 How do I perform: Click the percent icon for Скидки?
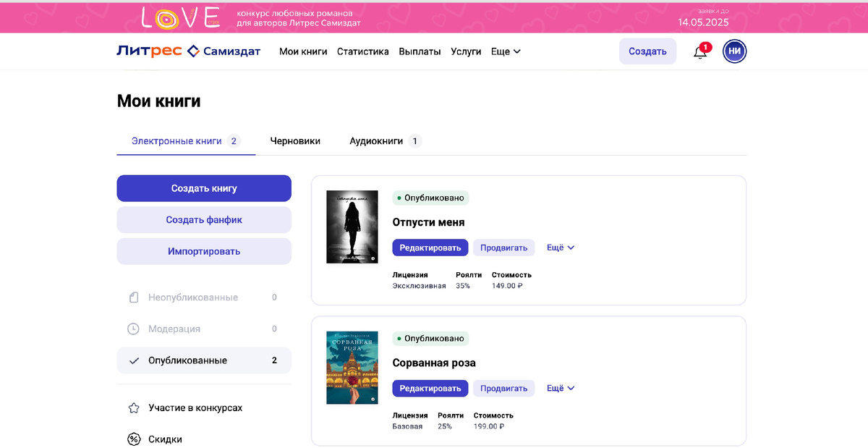[133, 439]
